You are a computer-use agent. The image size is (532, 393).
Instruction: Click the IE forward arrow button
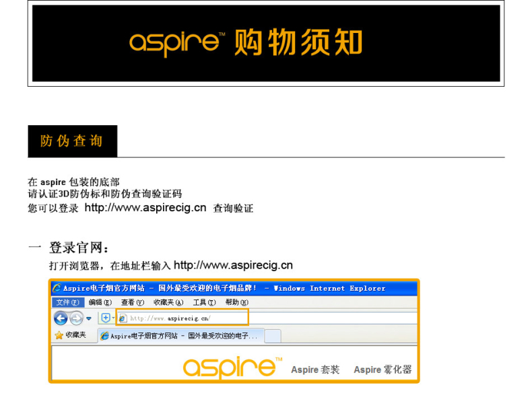point(76,318)
